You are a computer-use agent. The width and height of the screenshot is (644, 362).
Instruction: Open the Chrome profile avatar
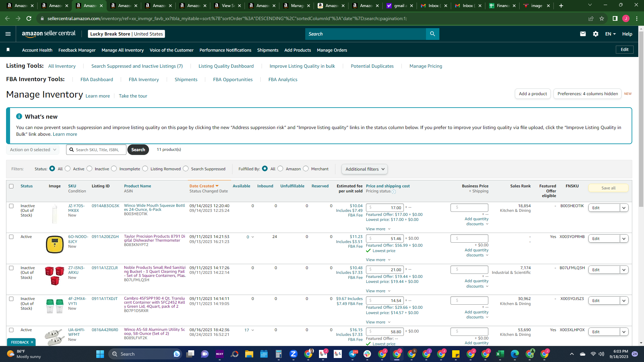[626, 18]
